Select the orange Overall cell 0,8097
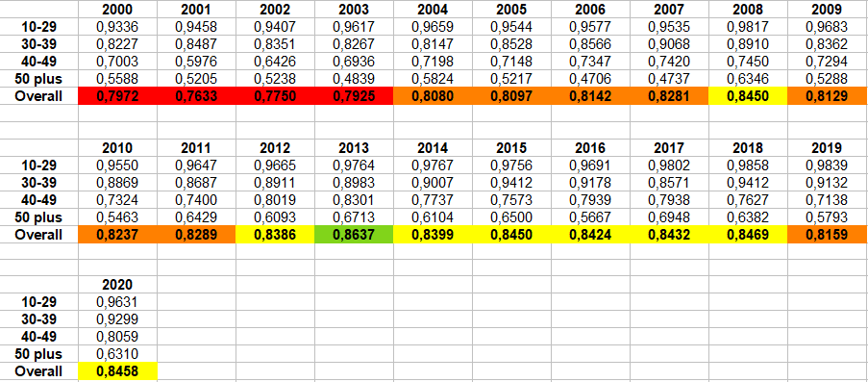Screen dimensions: 868x382 click(511, 96)
